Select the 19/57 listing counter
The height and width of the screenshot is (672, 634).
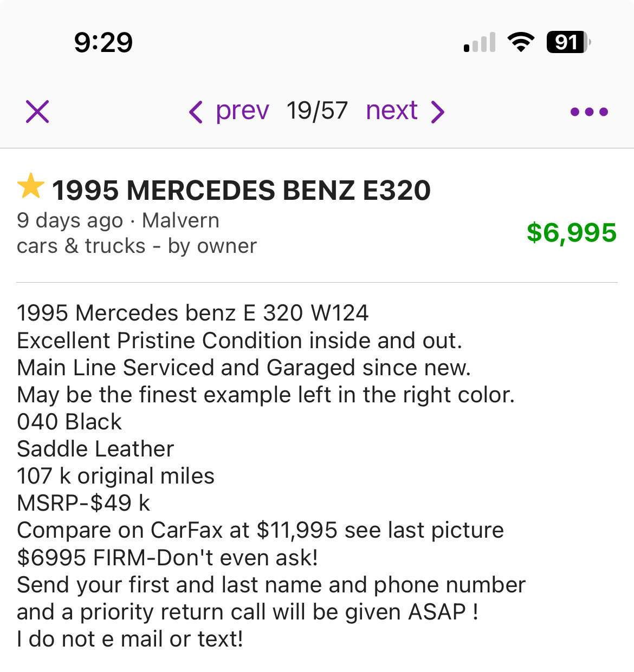coord(317,111)
